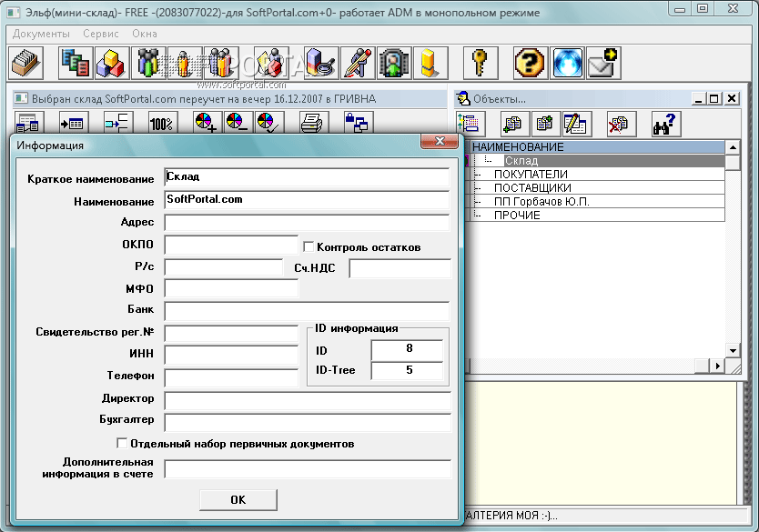759x532 pixels.
Task: Click the Р/с input field
Action: coord(224,267)
